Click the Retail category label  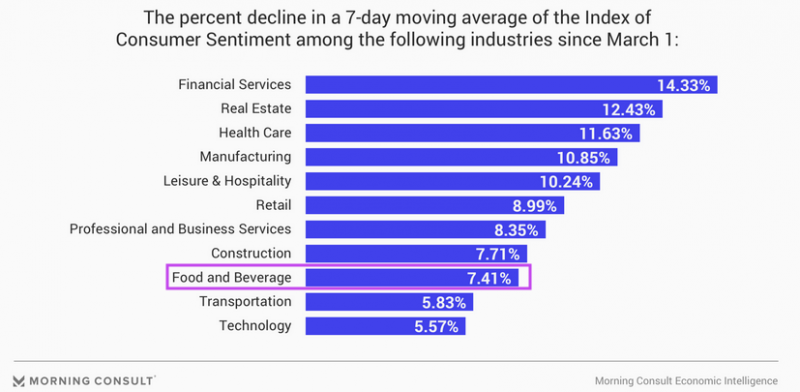tap(274, 205)
